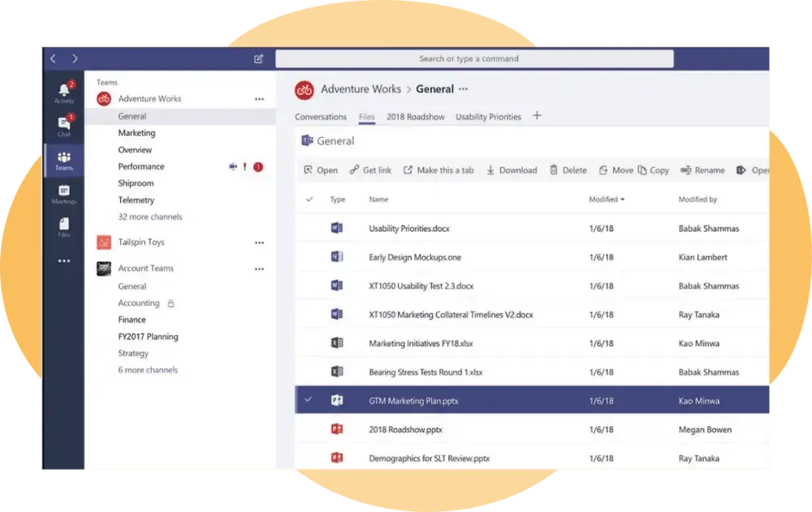Click the lock icon next to Accounting
The width and height of the screenshot is (812, 512).
coord(171,303)
